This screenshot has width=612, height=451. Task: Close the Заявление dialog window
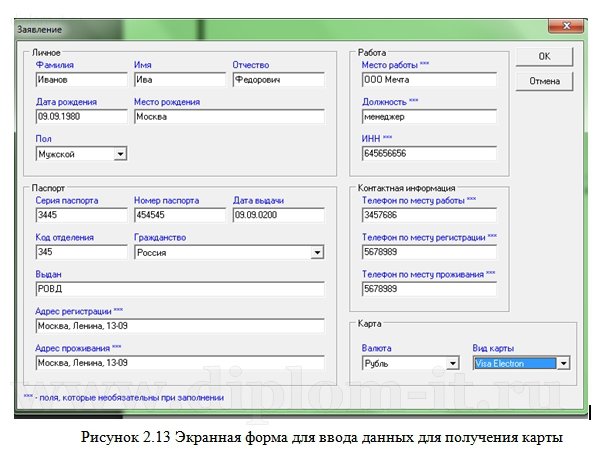coord(566,26)
